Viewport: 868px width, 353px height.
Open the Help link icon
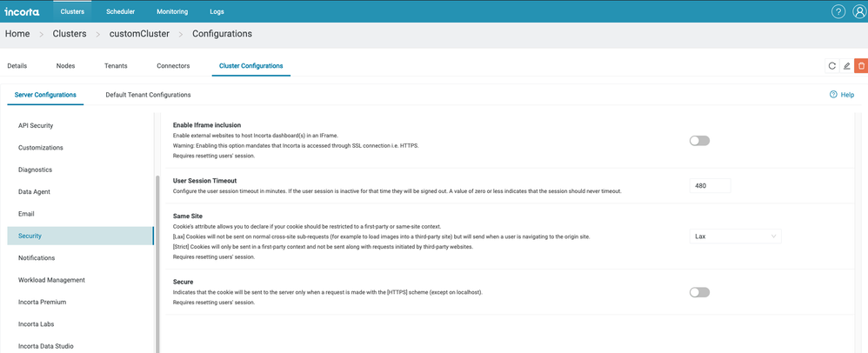click(x=833, y=95)
